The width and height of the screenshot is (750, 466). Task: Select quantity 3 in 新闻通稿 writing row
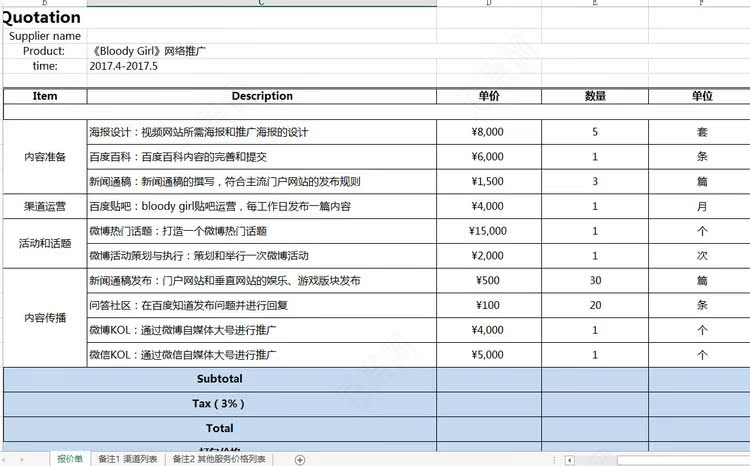(595, 181)
